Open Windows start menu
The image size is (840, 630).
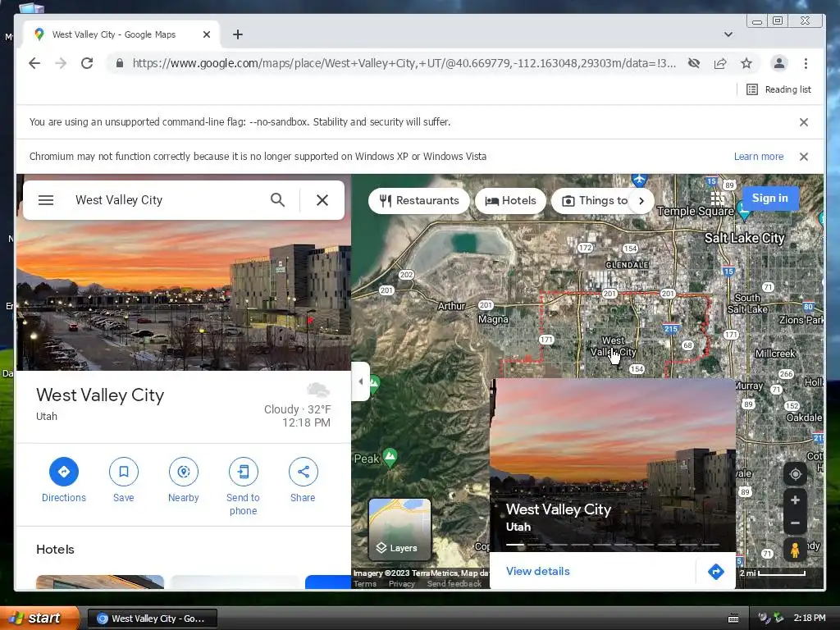39,619
